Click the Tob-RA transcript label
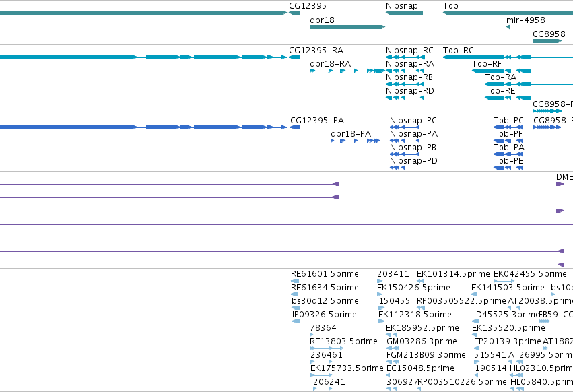The width and height of the screenshot is (573, 392). click(x=500, y=77)
